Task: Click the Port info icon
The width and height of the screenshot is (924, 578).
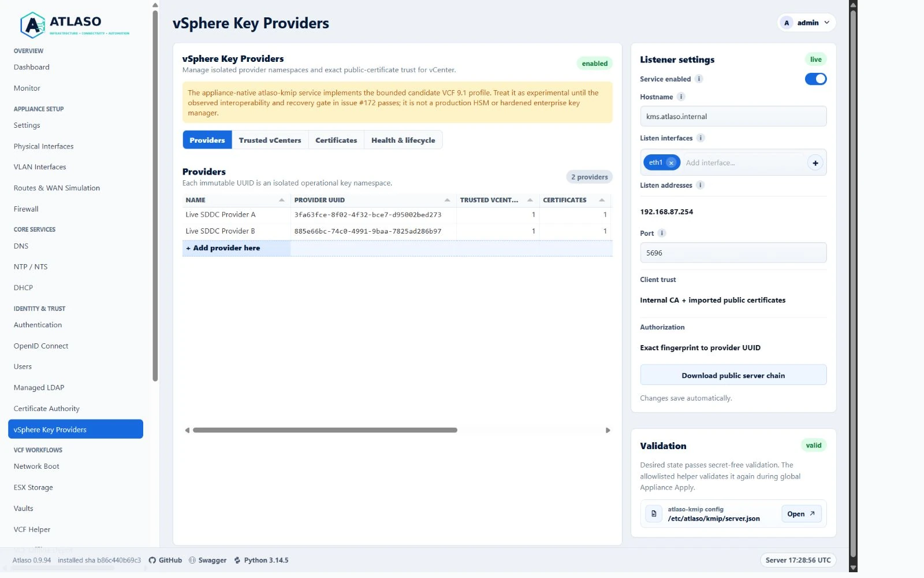Action: (x=662, y=234)
